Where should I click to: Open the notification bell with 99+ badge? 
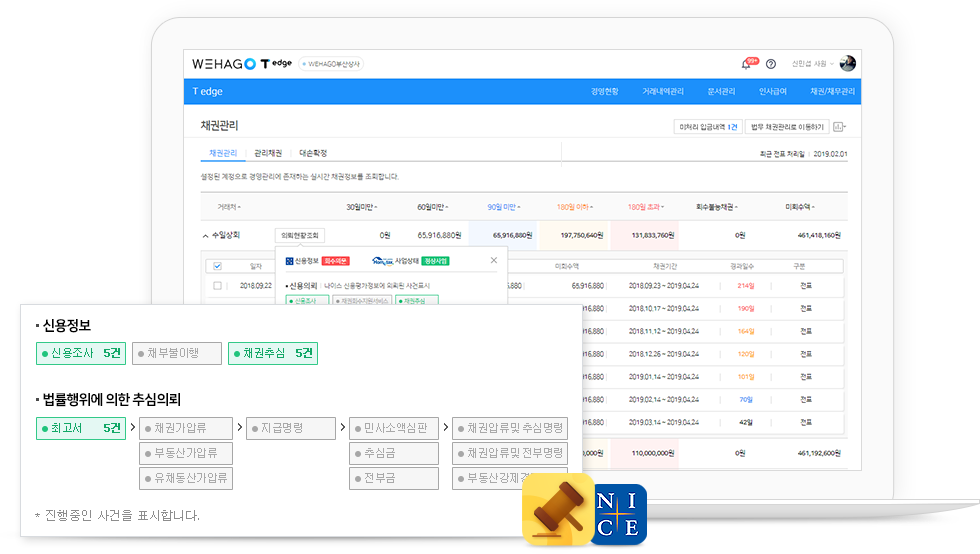coord(746,64)
